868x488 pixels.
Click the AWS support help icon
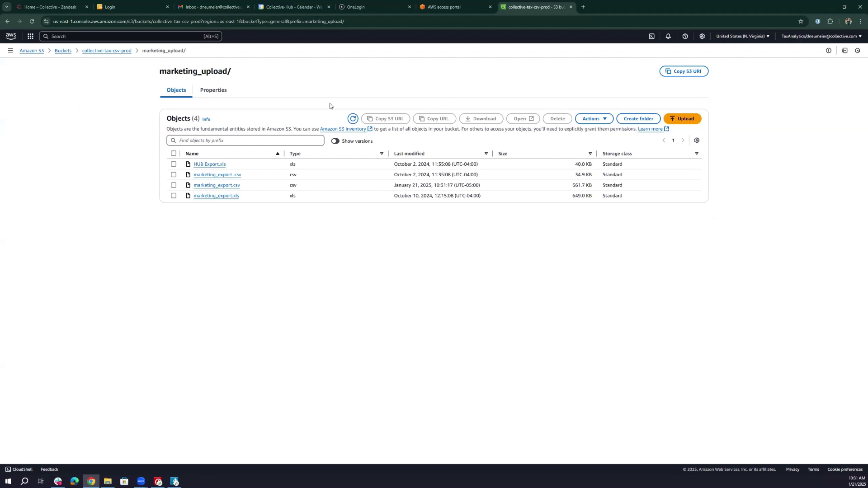coord(685,36)
